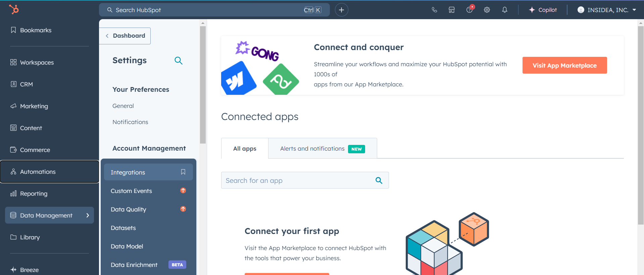The height and width of the screenshot is (275, 644).
Task: Open the settings gear icon
Action: click(487, 10)
